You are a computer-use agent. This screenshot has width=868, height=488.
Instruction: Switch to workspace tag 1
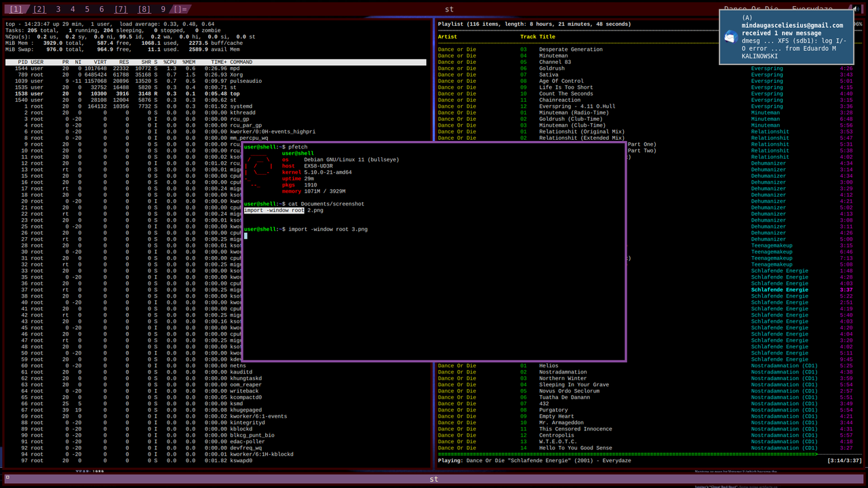16,9
